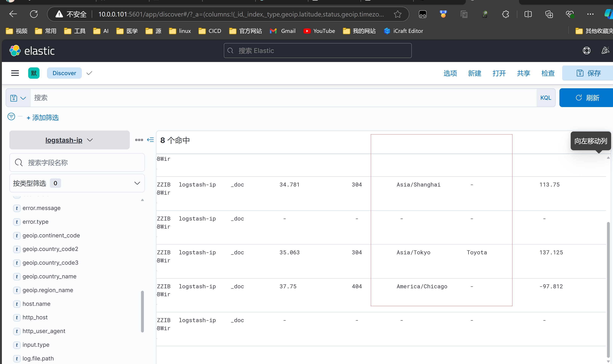Click host.name field type icon

(17, 304)
